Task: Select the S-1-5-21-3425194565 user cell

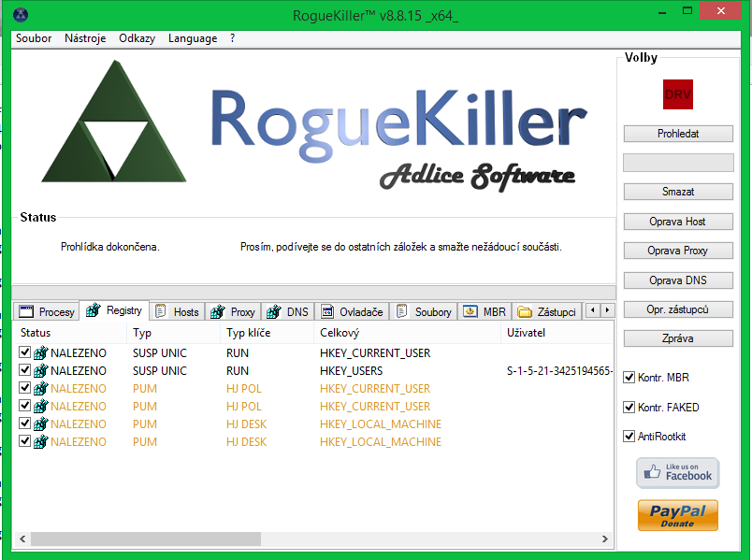Action: (x=559, y=370)
